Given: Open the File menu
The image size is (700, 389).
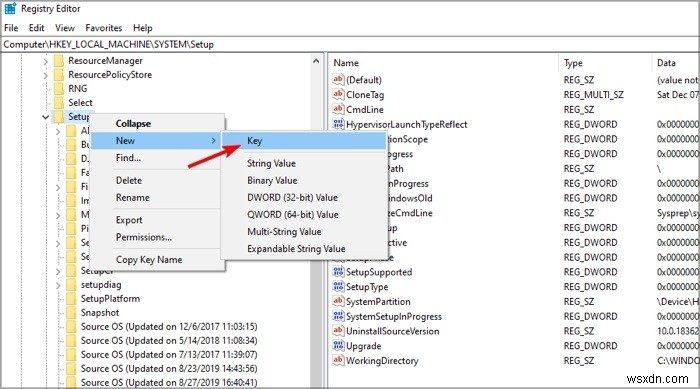Looking at the screenshot, I should (11, 28).
